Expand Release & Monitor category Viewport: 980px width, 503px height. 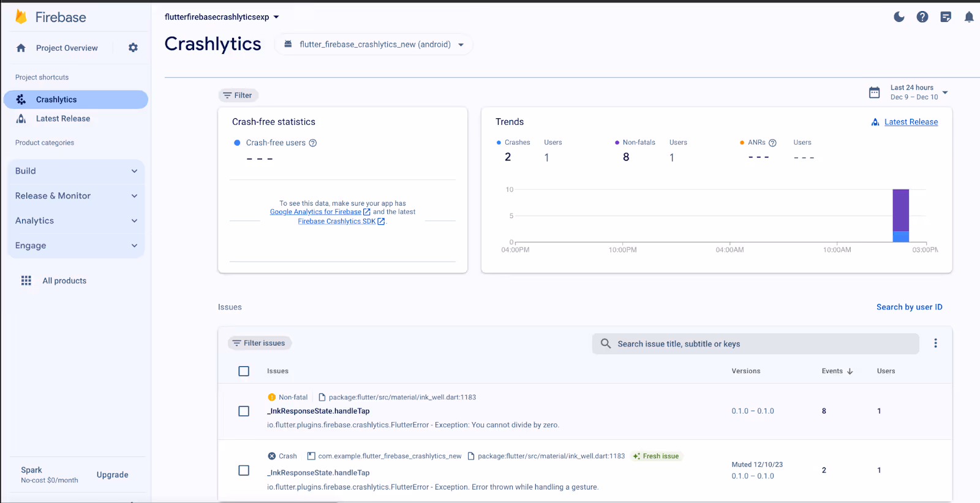[76, 196]
